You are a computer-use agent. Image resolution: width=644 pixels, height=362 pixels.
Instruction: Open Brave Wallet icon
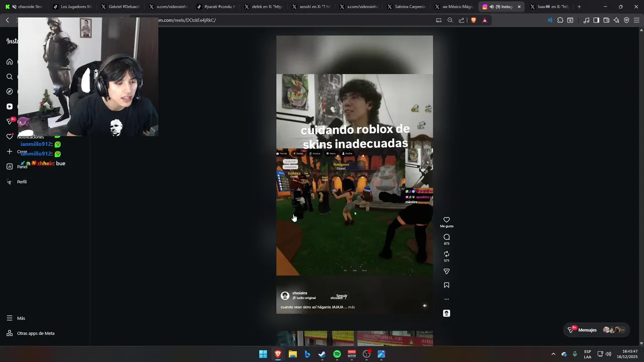pos(606,20)
